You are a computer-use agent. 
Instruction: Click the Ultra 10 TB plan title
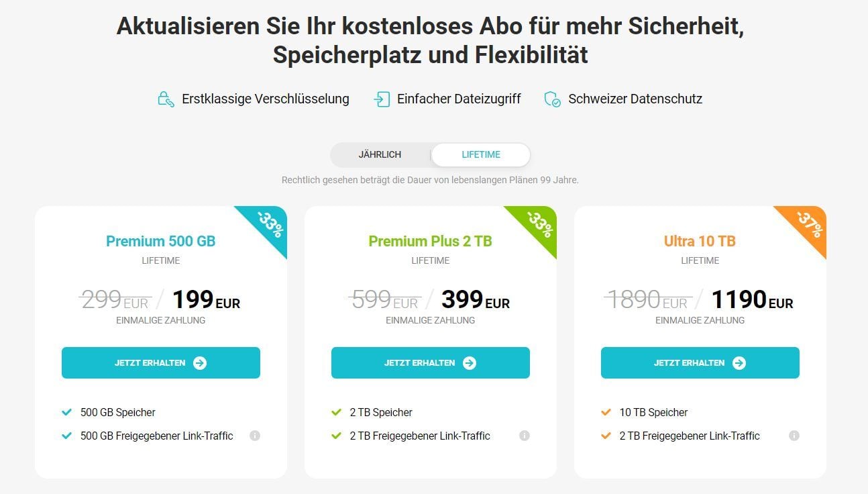tap(700, 241)
